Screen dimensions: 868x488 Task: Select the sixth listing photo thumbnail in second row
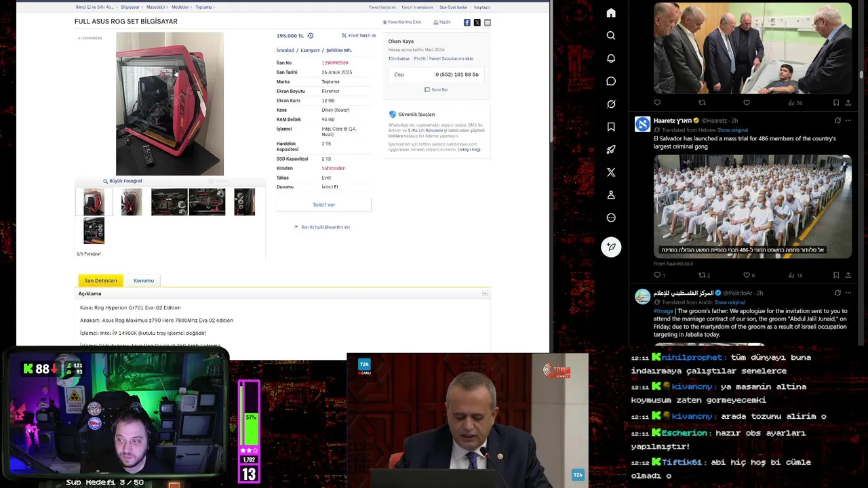point(94,230)
